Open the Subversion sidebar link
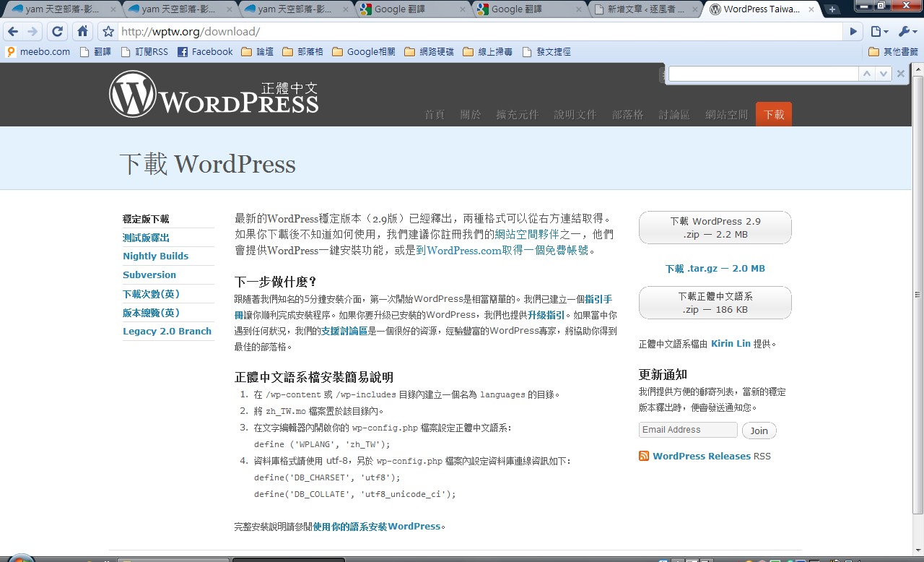924x562 pixels. [149, 274]
